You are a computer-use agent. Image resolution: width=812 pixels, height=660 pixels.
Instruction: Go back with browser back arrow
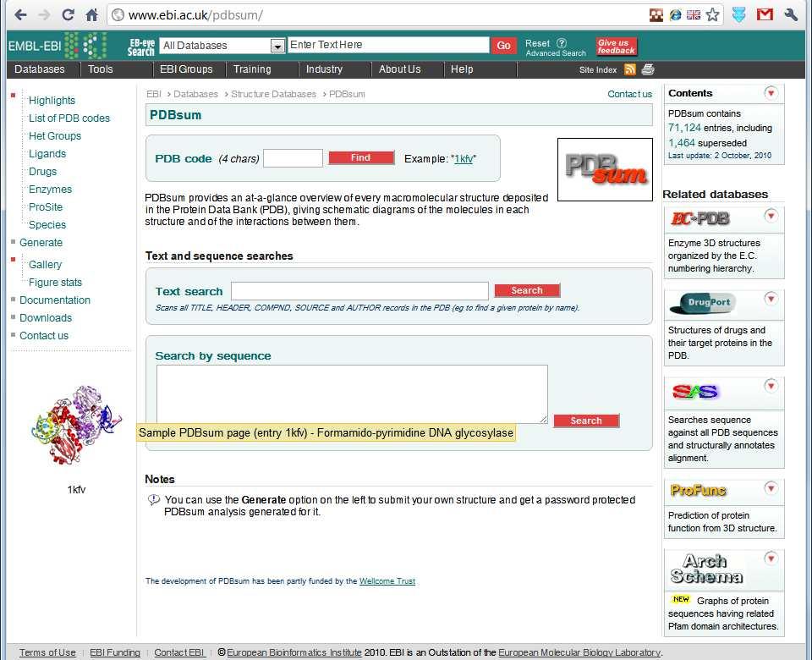coord(20,15)
